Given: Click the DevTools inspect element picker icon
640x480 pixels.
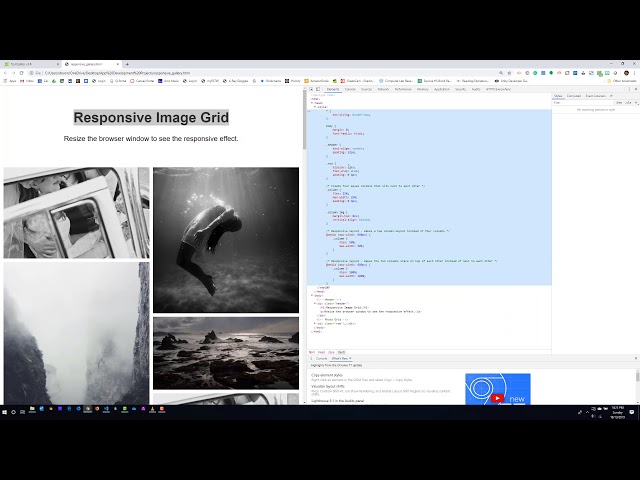Looking at the screenshot, I should tap(311, 89).
